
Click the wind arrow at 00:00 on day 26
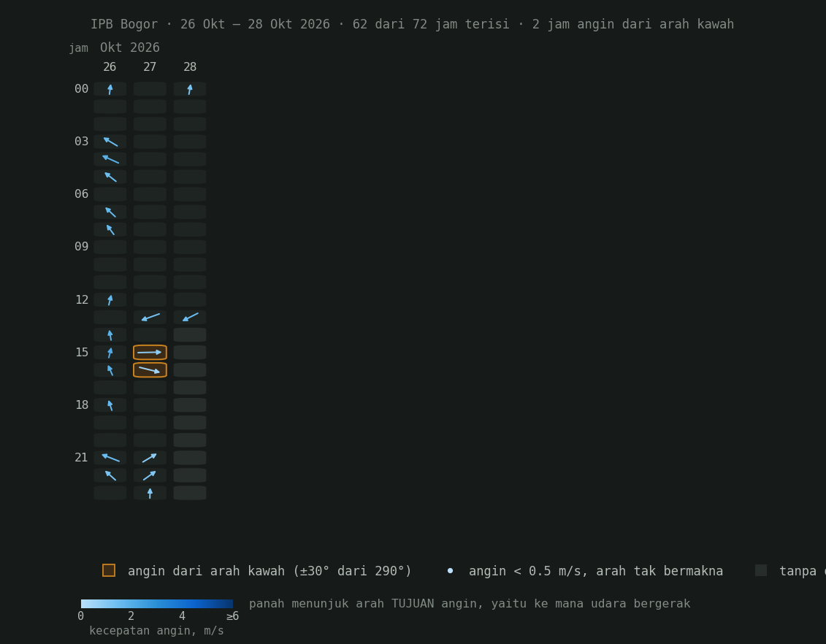click(x=110, y=89)
